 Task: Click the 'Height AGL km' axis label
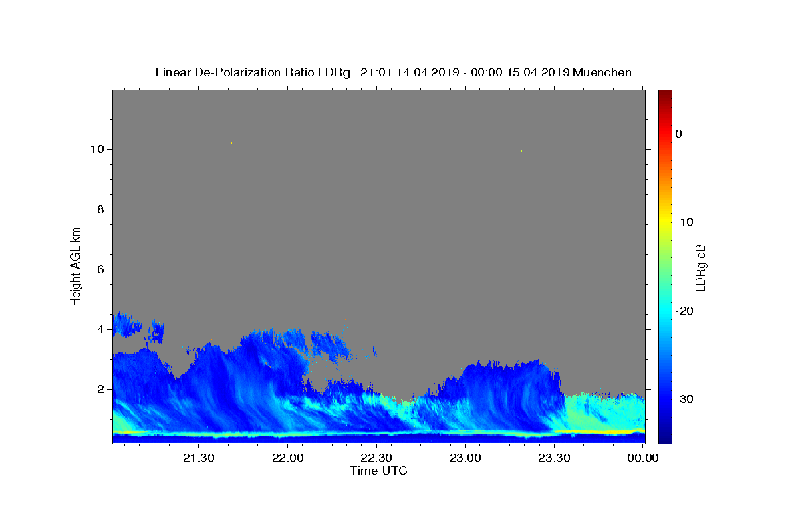pos(76,265)
